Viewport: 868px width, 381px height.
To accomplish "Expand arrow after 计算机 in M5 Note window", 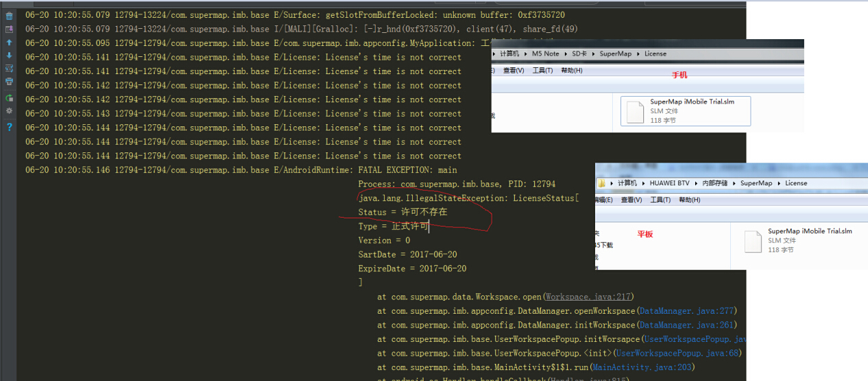I will point(525,54).
